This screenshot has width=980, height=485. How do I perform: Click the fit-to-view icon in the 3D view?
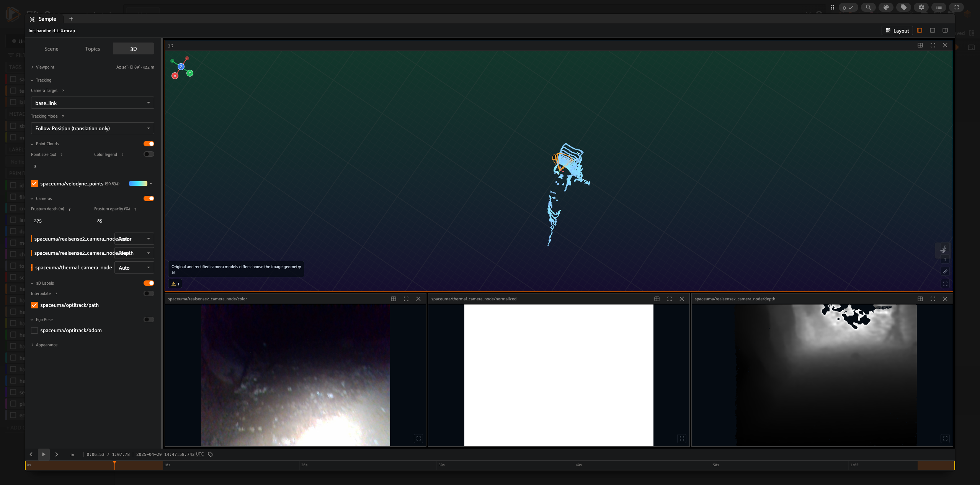pos(945,284)
